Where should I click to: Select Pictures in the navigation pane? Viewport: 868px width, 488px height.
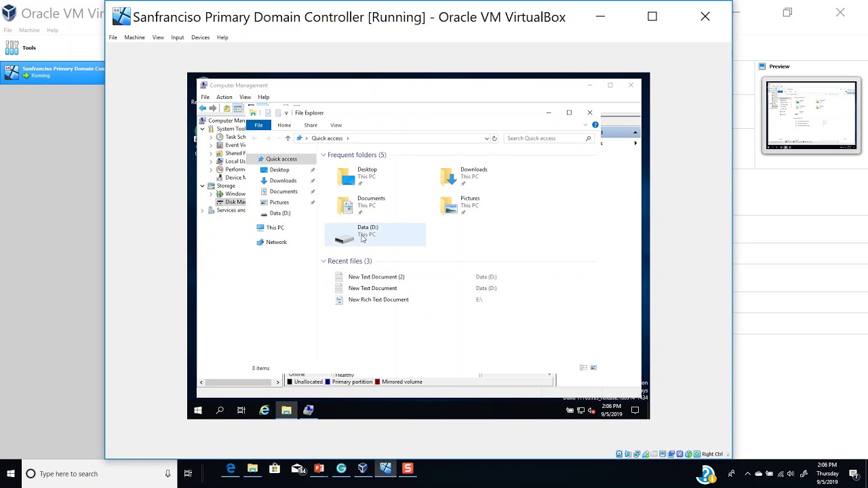279,202
